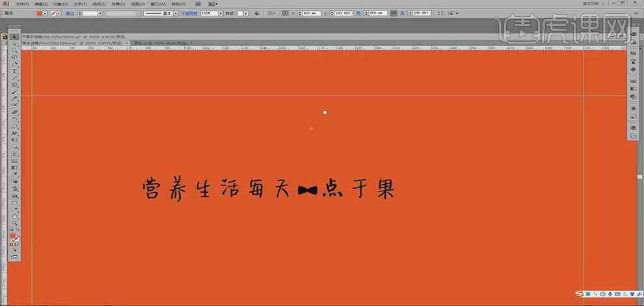The height and width of the screenshot is (306, 644).
Task: Open the brush definition dropdown
Action: (x=176, y=13)
